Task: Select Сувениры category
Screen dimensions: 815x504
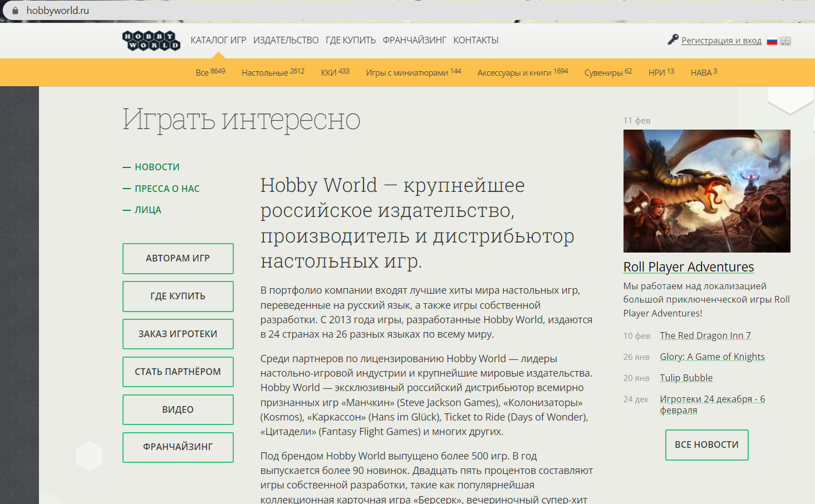Action: (608, 72)
